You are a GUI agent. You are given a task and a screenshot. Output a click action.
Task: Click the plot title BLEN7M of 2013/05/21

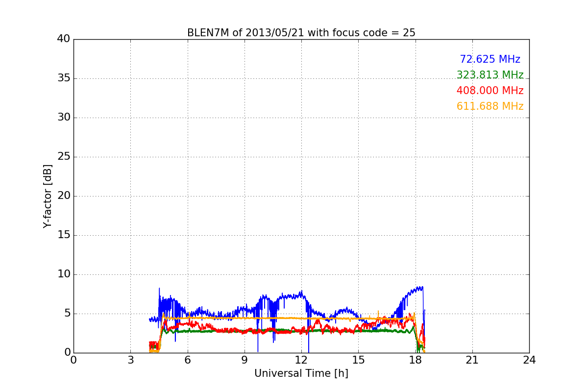point(301,33)
